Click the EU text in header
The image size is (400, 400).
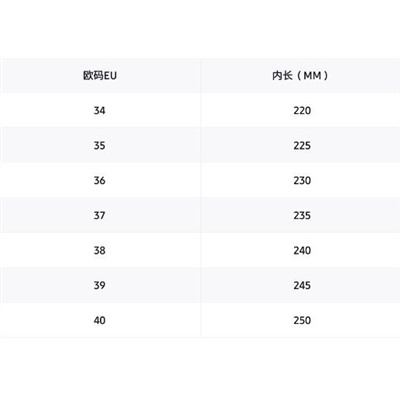(x=110, y=76)
